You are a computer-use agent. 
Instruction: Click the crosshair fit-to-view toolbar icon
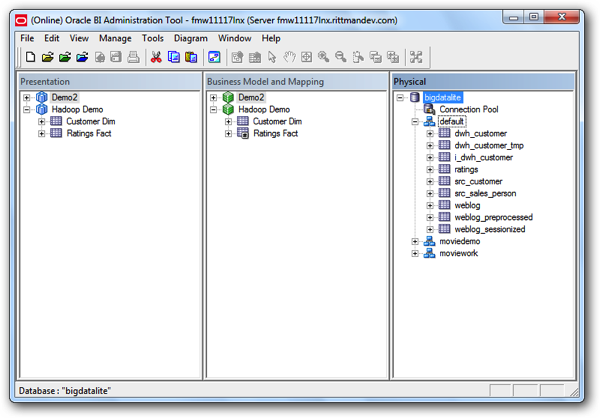click(306, 57)
